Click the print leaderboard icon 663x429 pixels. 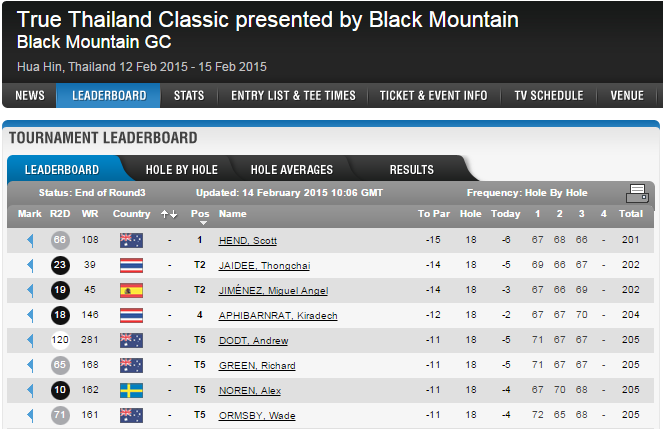coord(637,193)
